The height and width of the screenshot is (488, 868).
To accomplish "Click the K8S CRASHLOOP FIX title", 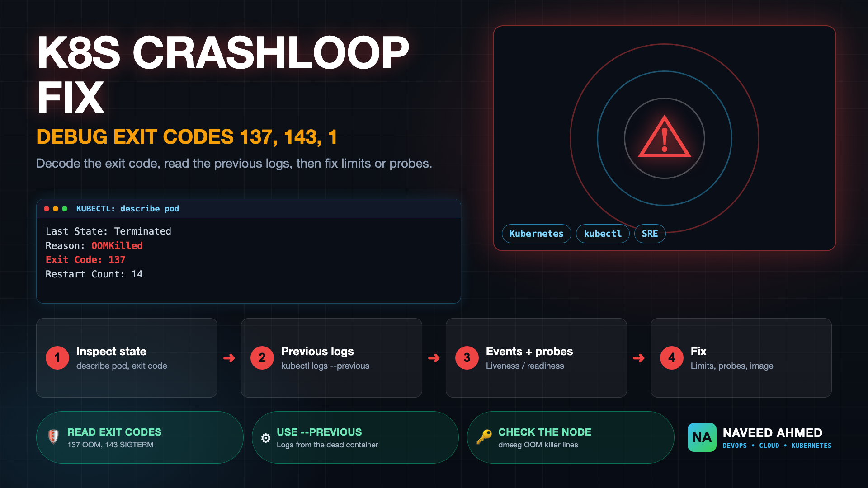I will [x=223, y=75].
